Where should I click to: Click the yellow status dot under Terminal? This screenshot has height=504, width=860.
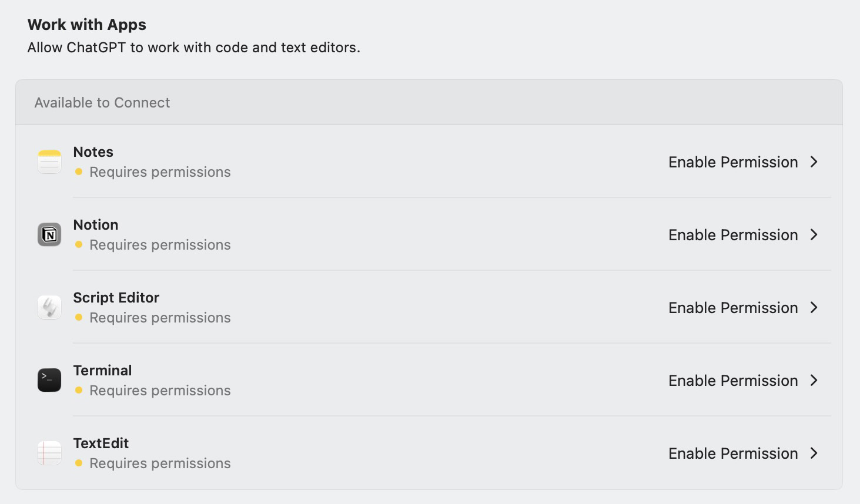[79, 391]
